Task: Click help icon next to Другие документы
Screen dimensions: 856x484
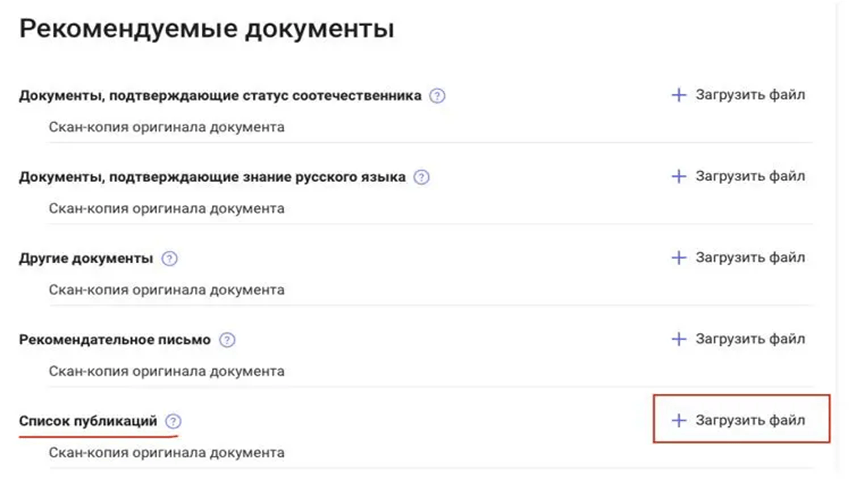Action: pos(169,258)
